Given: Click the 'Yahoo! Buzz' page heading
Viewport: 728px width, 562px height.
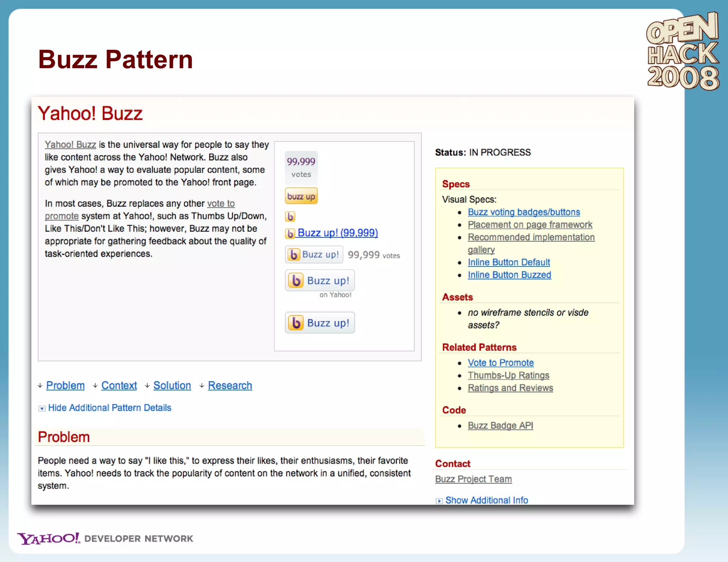Looking at the screenshot, I should pos(90,114).
